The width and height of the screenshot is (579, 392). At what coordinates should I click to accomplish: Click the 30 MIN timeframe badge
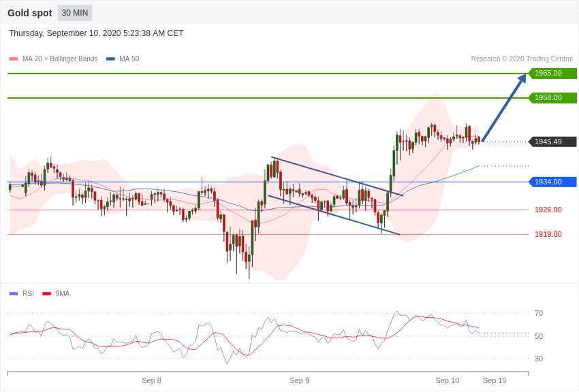(x=75, y=13)
